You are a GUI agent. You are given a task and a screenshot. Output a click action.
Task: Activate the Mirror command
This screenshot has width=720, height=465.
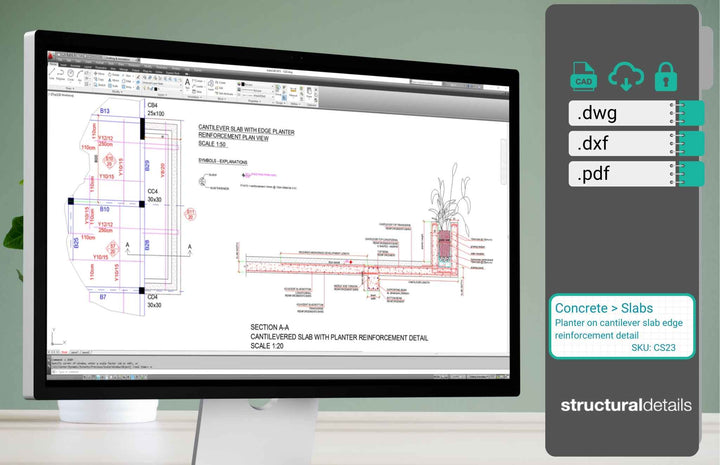(x=113, y=80)
